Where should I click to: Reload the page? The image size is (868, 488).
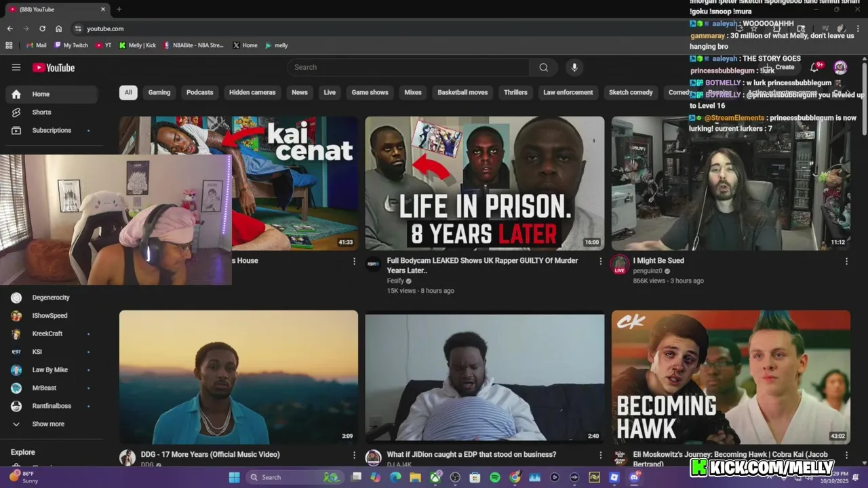coord(42,28)
